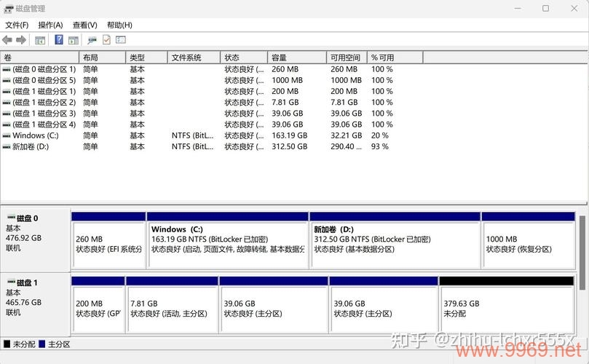Click the checkmark document toolbar icon

[106, 39]
